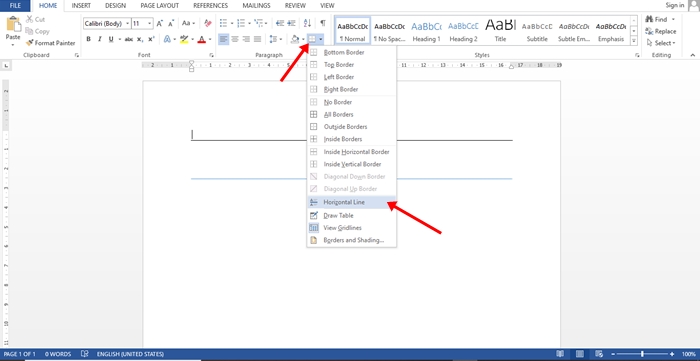The height and width of the screenshot is (361, 700).
Task: Apply strikethrough formatting
Action: click(x=129, y=39)
